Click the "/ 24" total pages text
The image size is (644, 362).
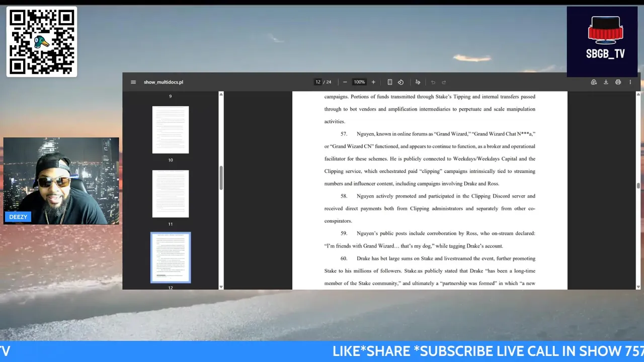[x=327, y=82]
